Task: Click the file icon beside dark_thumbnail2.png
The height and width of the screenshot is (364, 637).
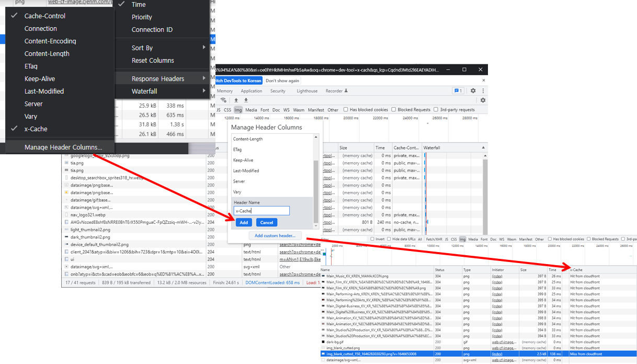Action: coord(66,237)
